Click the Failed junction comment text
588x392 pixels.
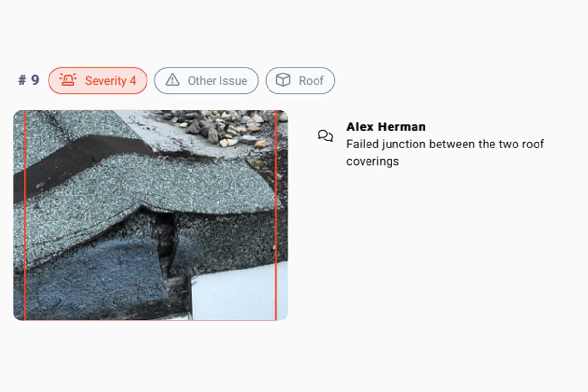coord(445,152)
